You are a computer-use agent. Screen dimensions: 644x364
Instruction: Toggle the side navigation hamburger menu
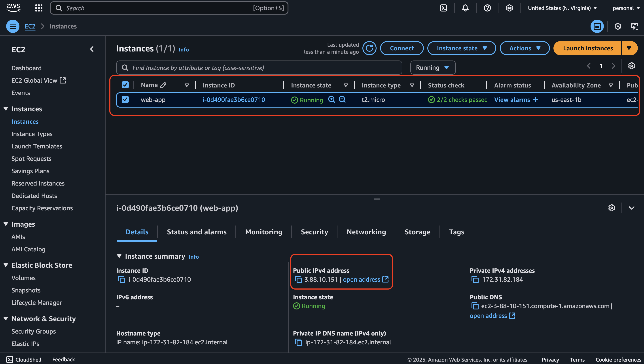pos(13,26)
